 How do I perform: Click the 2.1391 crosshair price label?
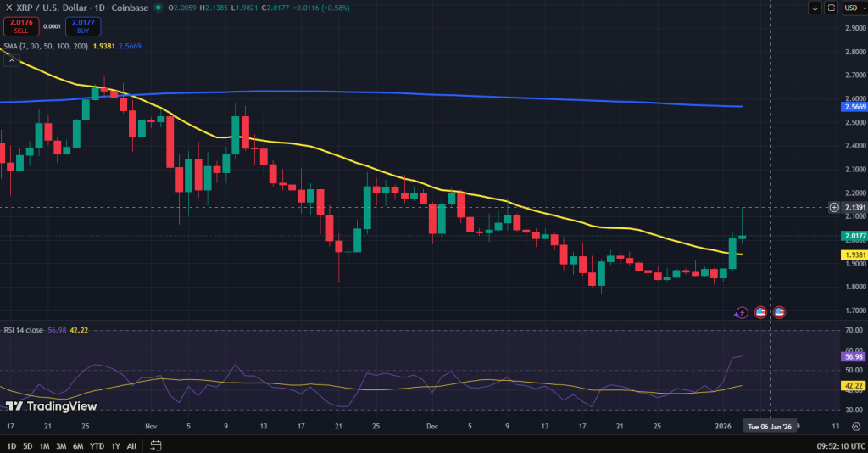(854, 208)
